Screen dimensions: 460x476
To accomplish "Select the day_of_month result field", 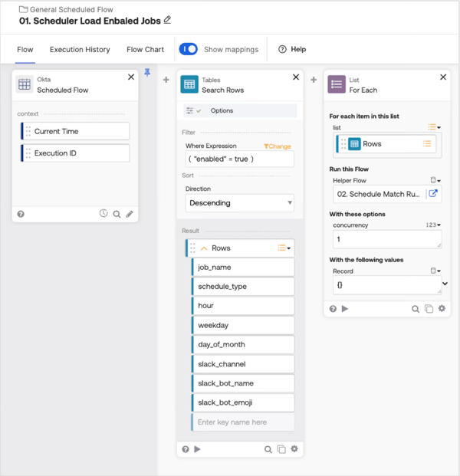I will [x=243, y=345].
